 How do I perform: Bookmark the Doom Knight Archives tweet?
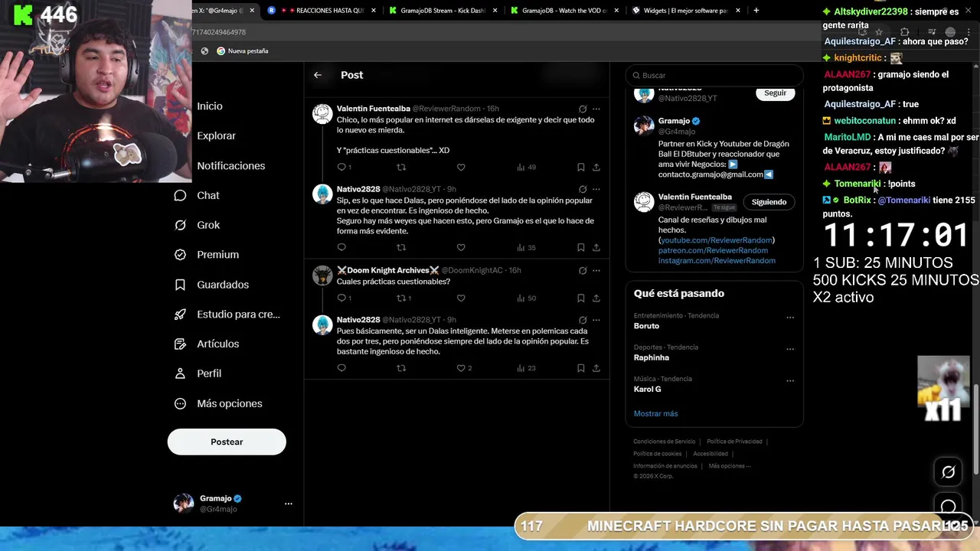click(x=581, y=298)
